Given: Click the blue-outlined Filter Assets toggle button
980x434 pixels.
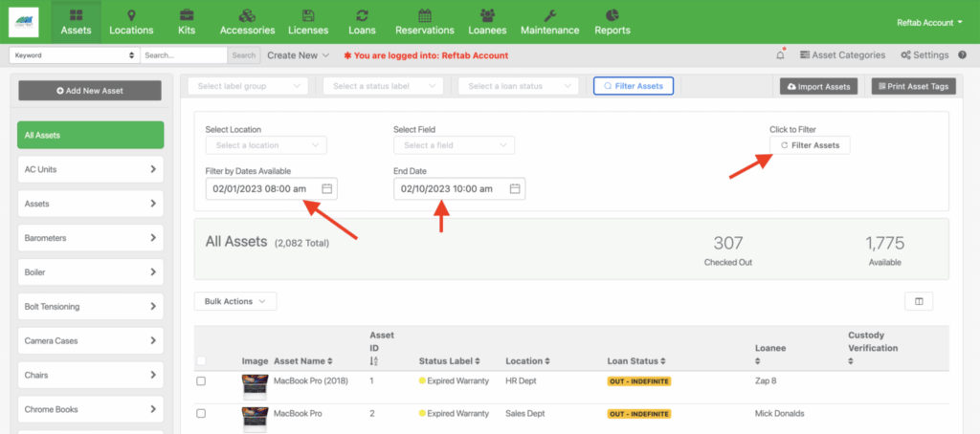Looking at the screenshot, I should 634,86.
